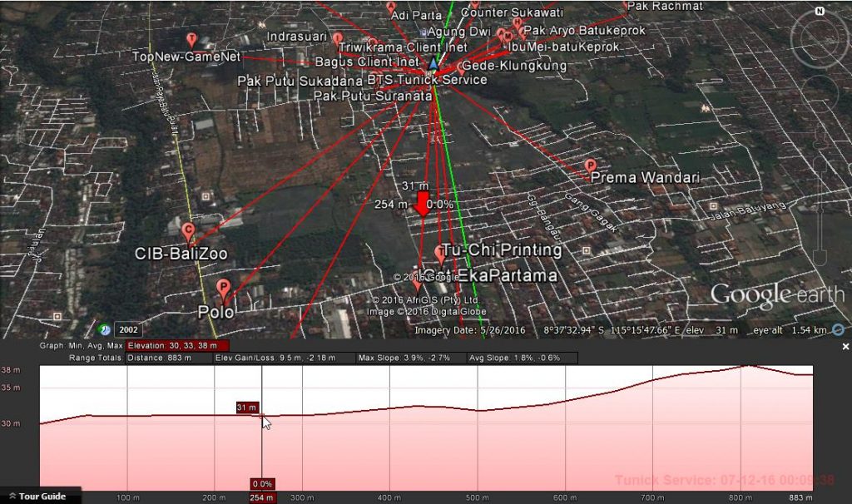
Task: Click the square place icon above CIB-BaliZoo
Action: [x=206, y=196]
